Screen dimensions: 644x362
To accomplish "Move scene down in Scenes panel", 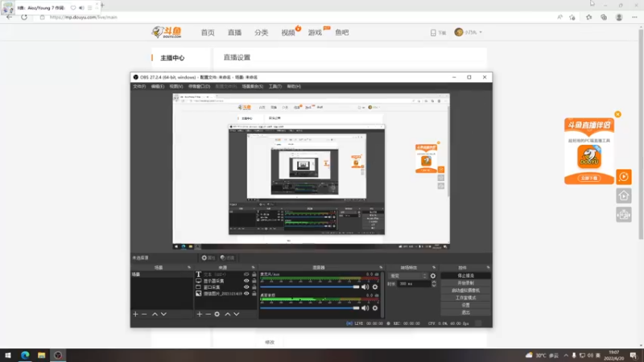I will (x=163, y=314).
